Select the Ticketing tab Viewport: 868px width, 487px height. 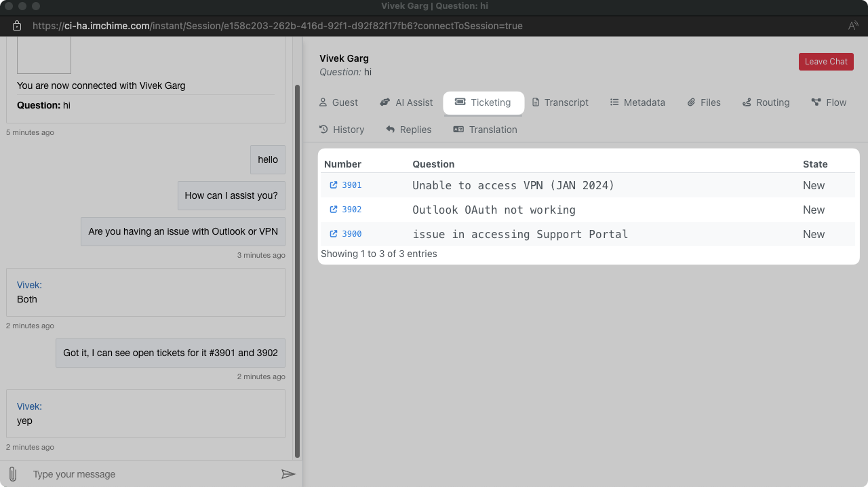pyautogui.click(x=484, y=102)
